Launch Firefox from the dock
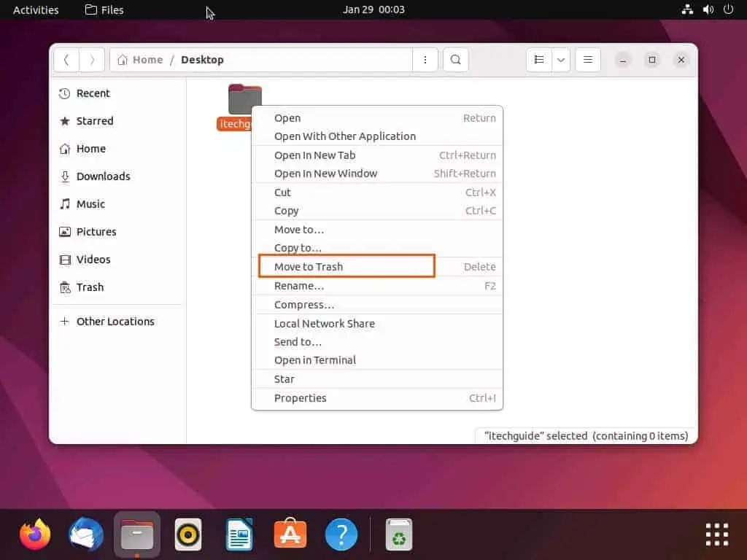 (x=35, y=534)
